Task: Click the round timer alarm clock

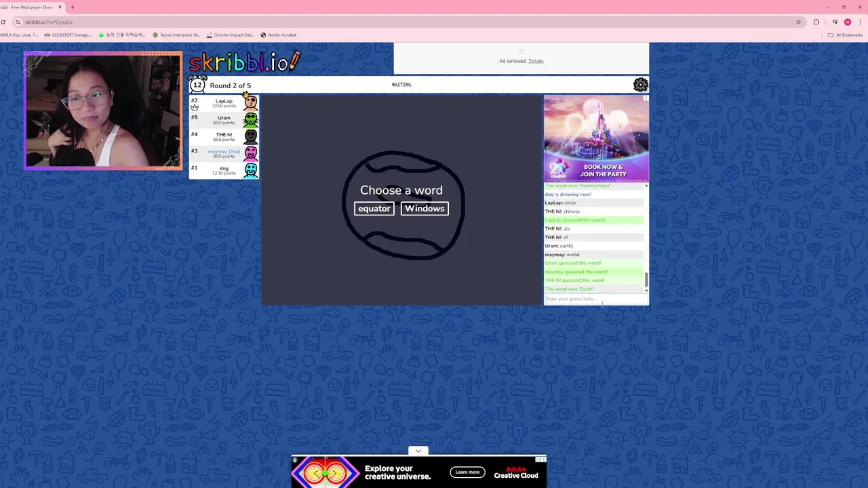Action: click(197, 85)
